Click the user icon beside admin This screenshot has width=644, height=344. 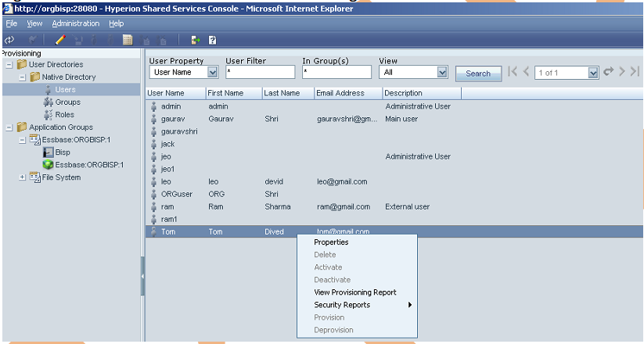click(153, 106)
